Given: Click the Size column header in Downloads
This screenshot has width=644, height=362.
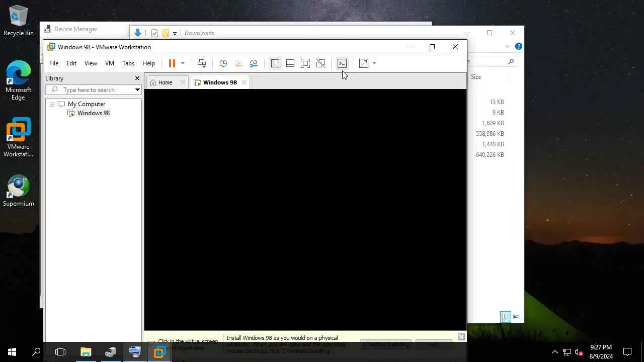Looking at the screenshot, I should 476,77.
